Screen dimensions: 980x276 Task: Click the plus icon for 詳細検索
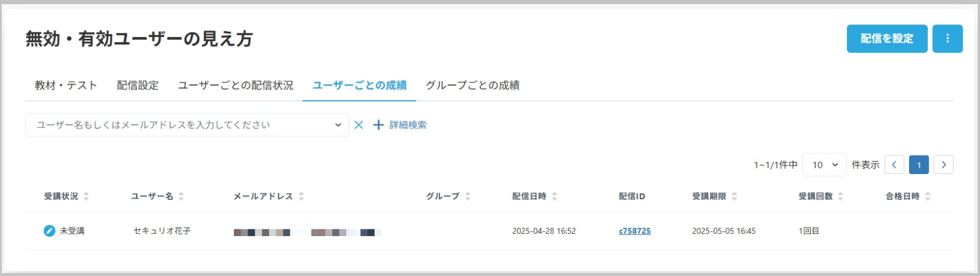coord(378,125)
